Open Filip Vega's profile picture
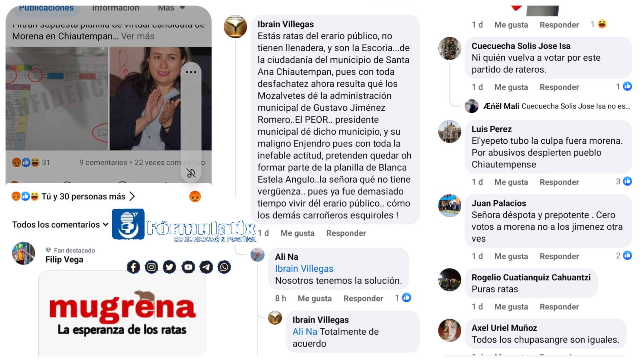Viewport: 644px width, 362px height. tap(24, 253)
